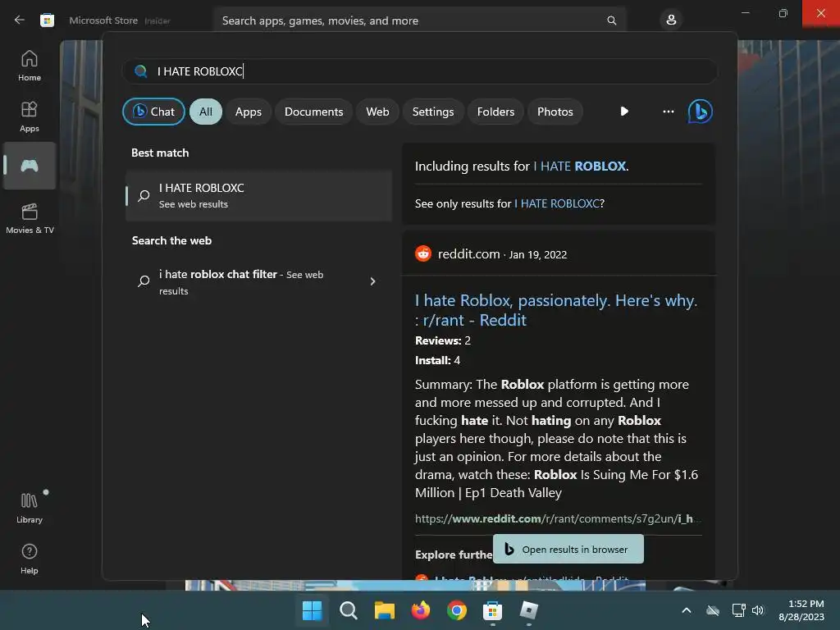Open File Explorer from the taskbar
This screenshot has width=840, height=630.
coord(384,610)
